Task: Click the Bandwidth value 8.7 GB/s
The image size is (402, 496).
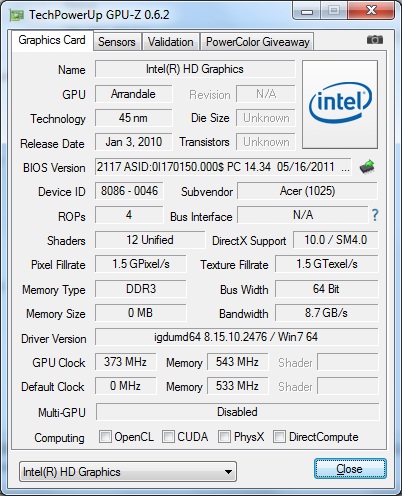Action: pos(327,313)
